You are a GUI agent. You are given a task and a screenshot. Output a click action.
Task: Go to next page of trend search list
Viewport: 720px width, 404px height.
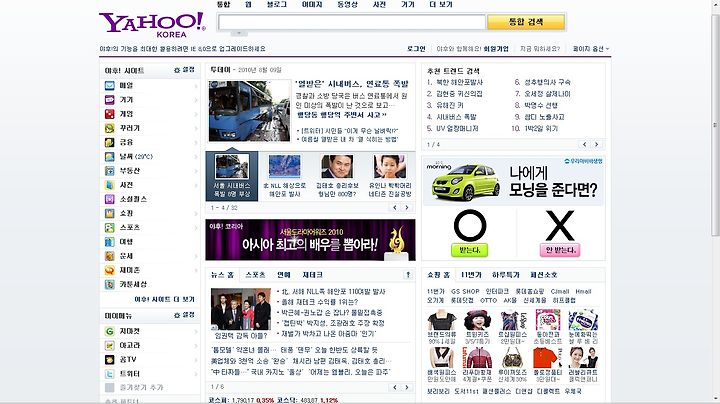(596, 144)
